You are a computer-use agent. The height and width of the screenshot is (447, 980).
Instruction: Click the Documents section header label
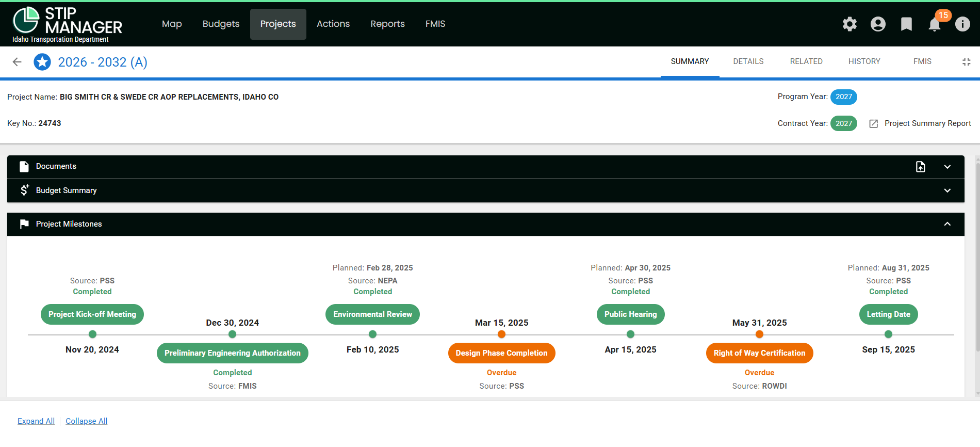[x=56, y=166]
